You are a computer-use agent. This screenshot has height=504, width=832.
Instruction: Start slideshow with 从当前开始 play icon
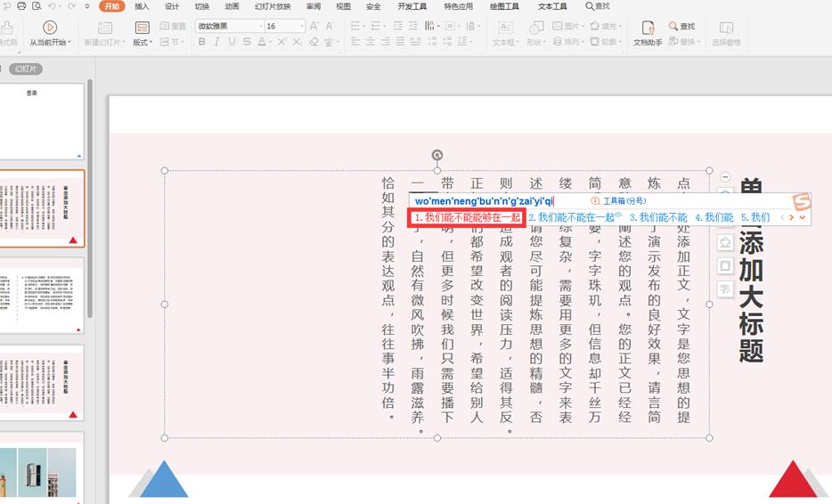[50, 27]
